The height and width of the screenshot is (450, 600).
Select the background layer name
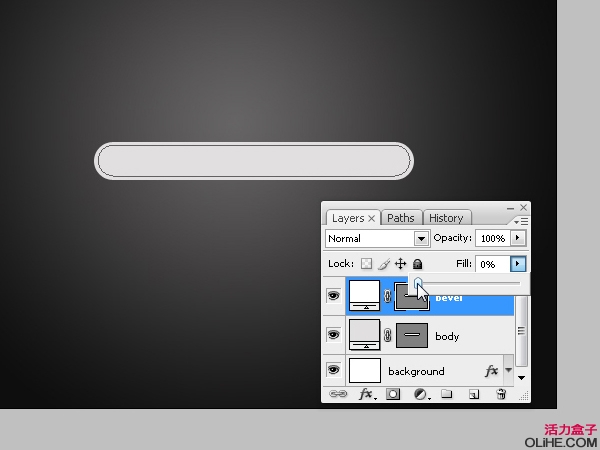[x=416, y=372]
